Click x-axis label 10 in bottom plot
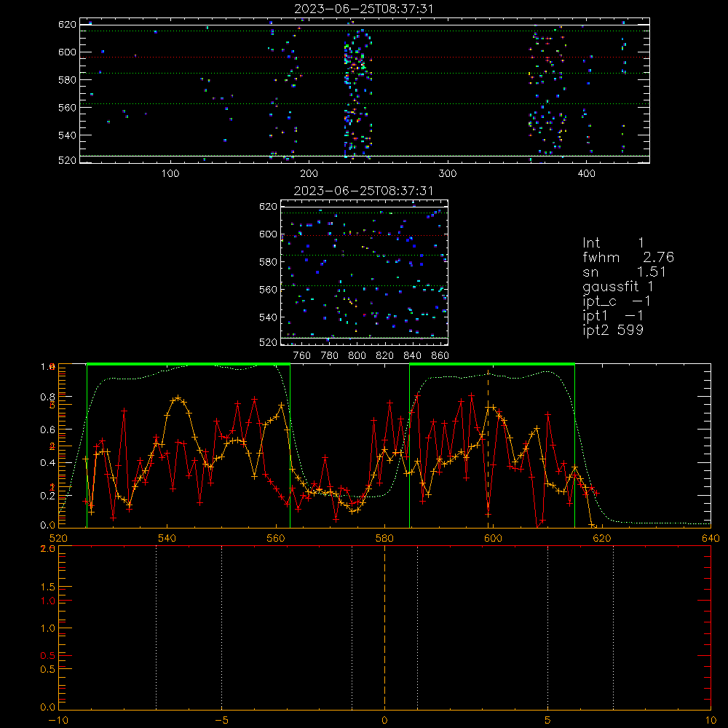The image size is (728, 728). (711, 721)
